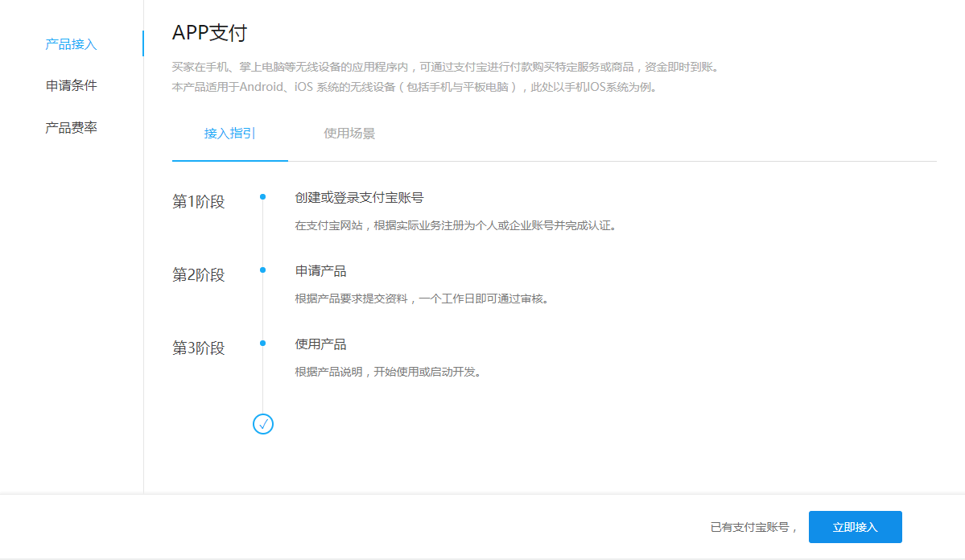This screenshot has width=965, height=560.
Task: Click the text 根据产品要求提交资料
Action: 351,299
